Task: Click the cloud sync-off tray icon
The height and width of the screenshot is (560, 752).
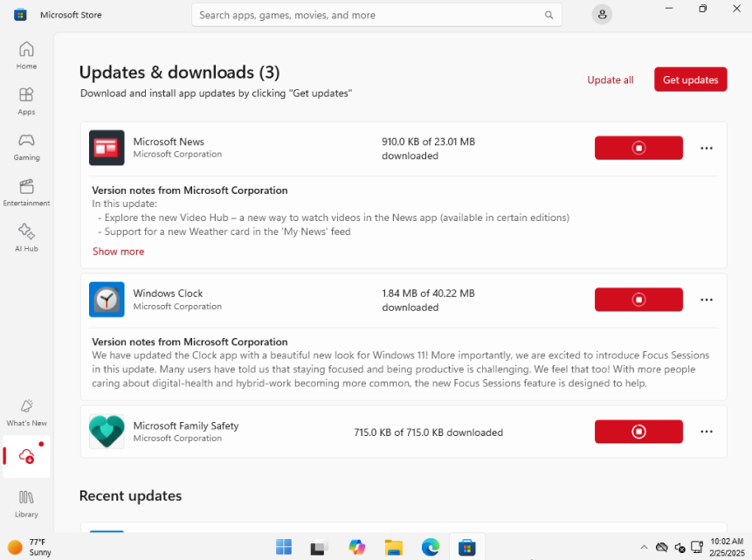Action: click(x=662, y=547)
